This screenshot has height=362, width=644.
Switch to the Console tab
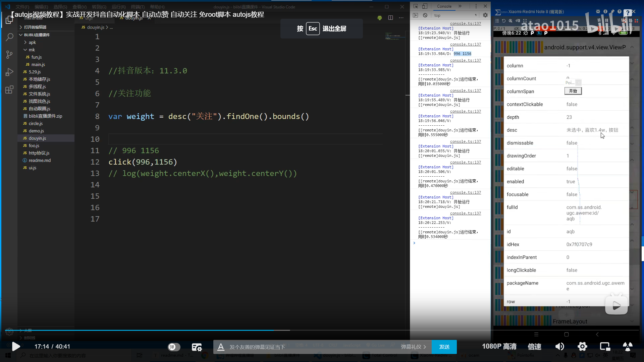click(444, 6)
